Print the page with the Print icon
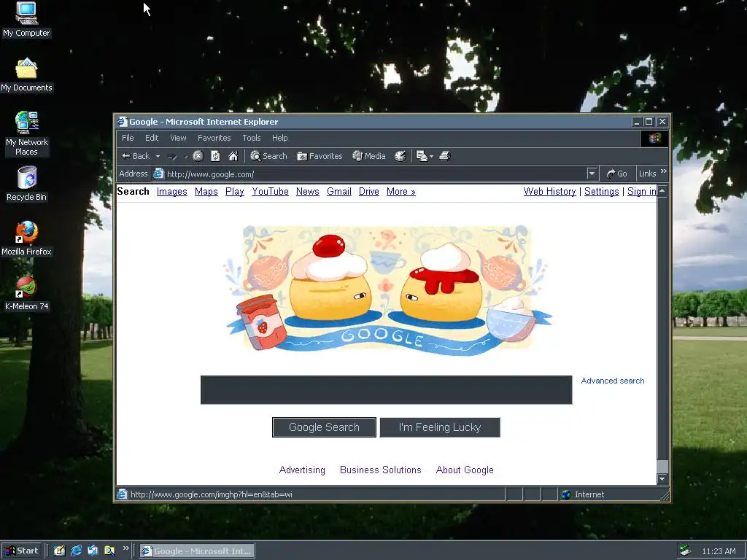Viewport: 747px width, 560px height. point(444,156)
